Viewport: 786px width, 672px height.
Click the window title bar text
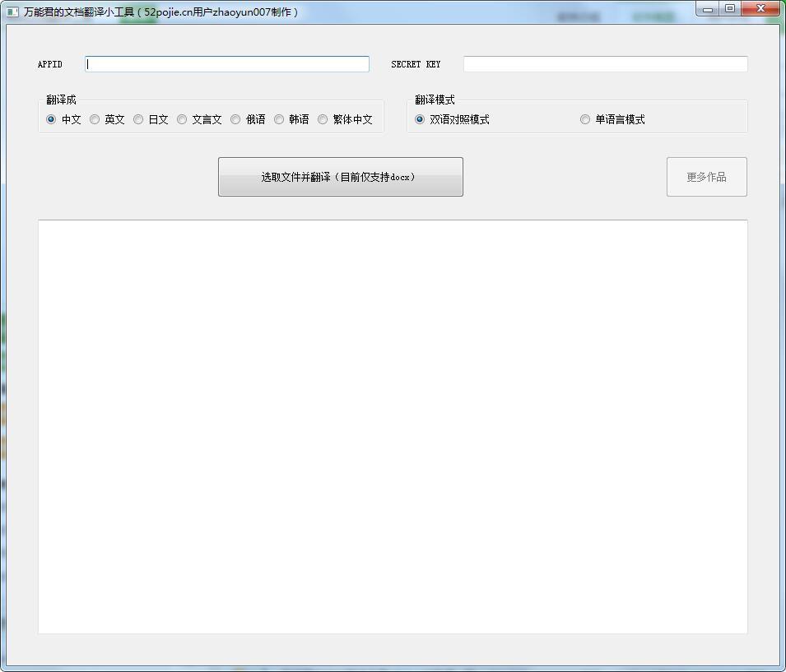(160, 12)
